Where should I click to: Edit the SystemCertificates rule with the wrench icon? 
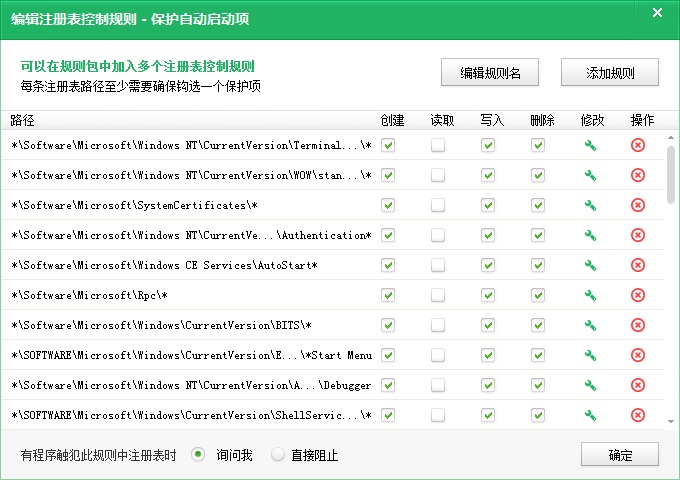590,206
